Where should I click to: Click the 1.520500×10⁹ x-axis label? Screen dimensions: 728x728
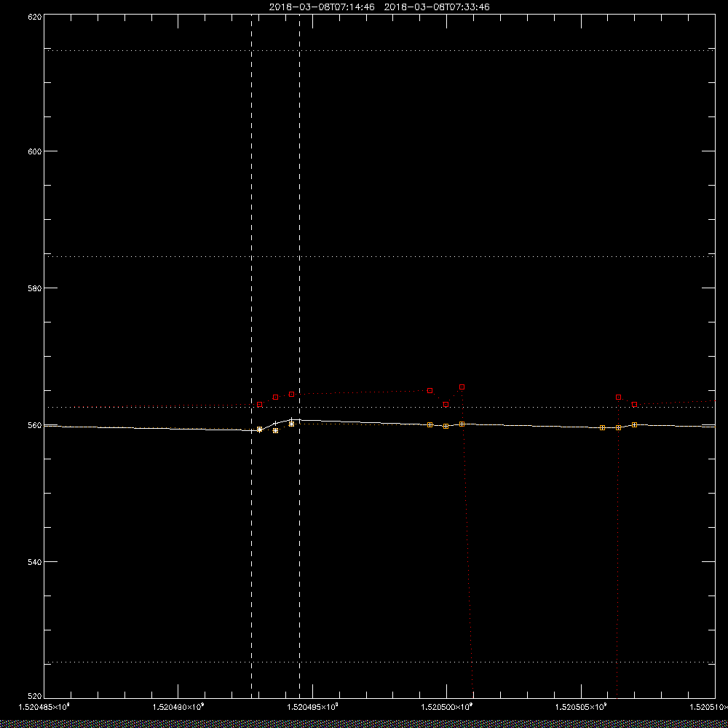click(x=447, y=707)
